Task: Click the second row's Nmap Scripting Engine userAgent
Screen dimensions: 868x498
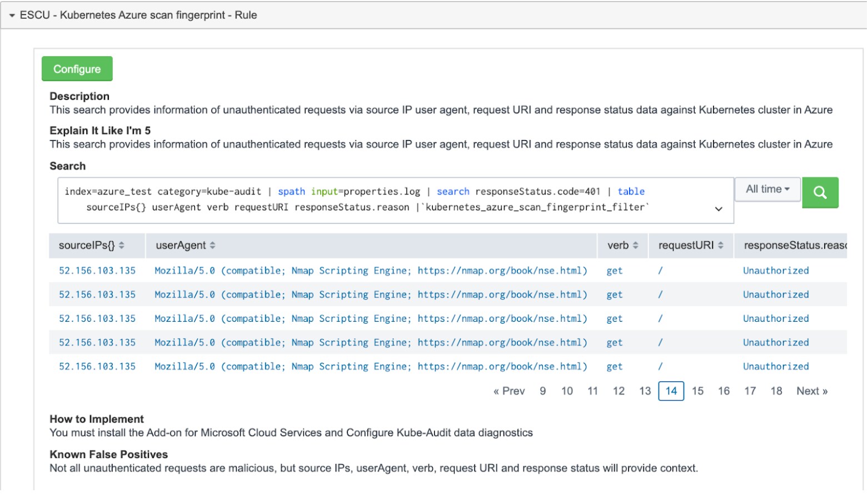Action: click(371, 295)
